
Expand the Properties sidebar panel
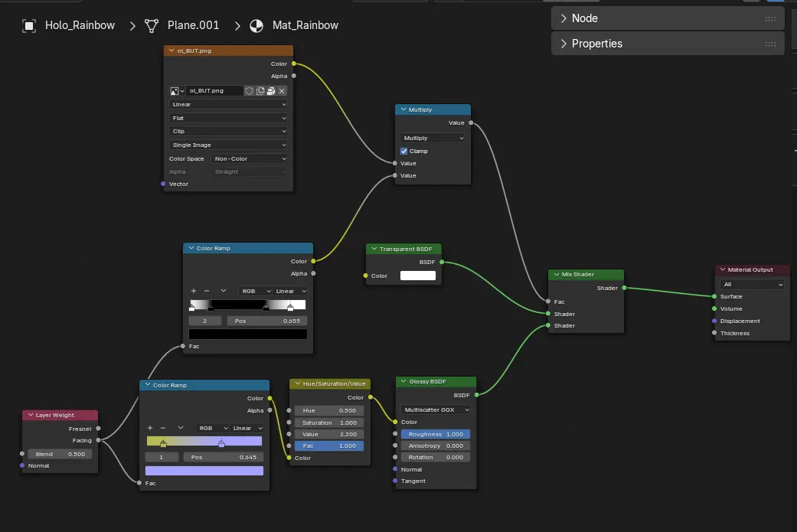(668, 44)
